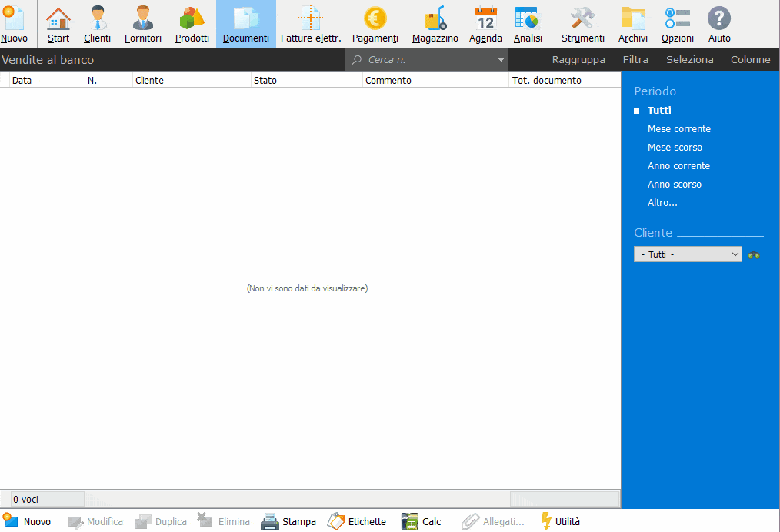Open the Seleziona menu
This screenshot has height=532, width=780.
[x=689, y=60]
